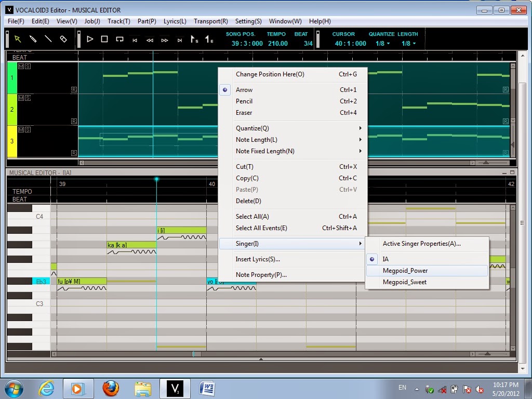Choose Select All Events from the context menu
This screenshot has height=399, width=532.
262,228
